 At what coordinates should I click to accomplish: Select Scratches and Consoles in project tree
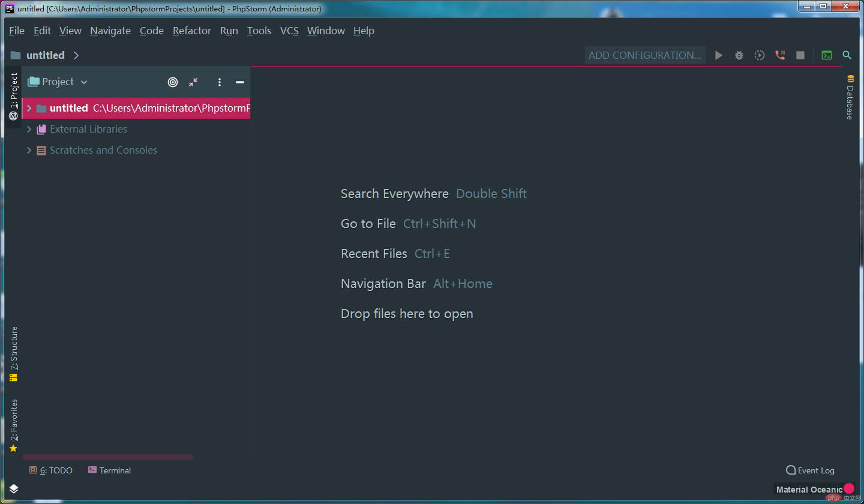(x=103, y=150)
